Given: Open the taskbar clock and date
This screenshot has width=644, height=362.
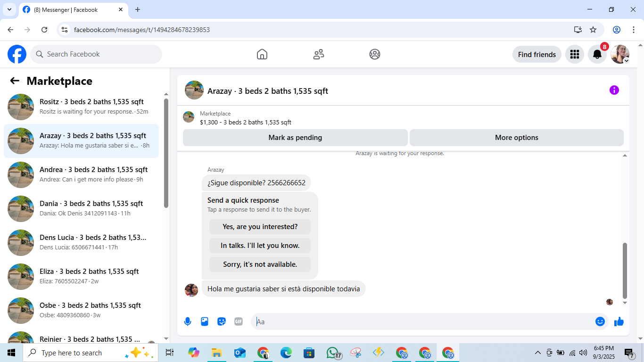Looking at the screenshot, I should pyautogui.click(x=604, y=353).
